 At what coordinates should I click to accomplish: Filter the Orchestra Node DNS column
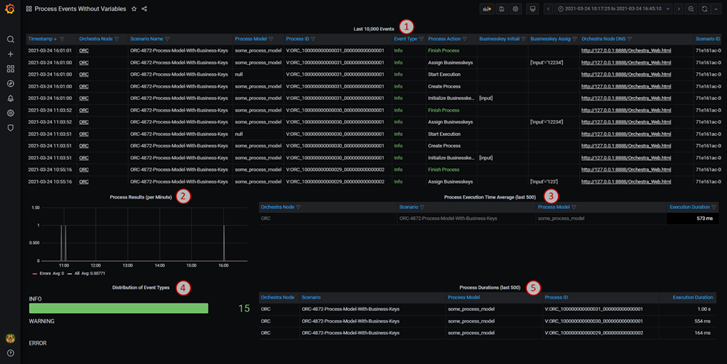[x=630, y=39]
